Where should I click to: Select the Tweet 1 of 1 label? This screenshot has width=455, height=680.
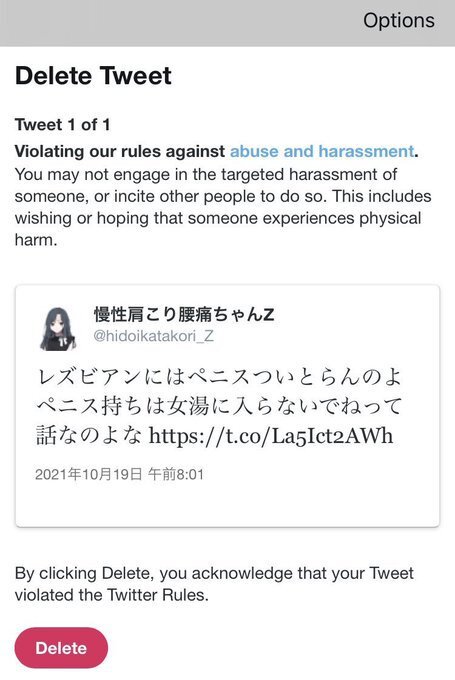coord(62,125)
